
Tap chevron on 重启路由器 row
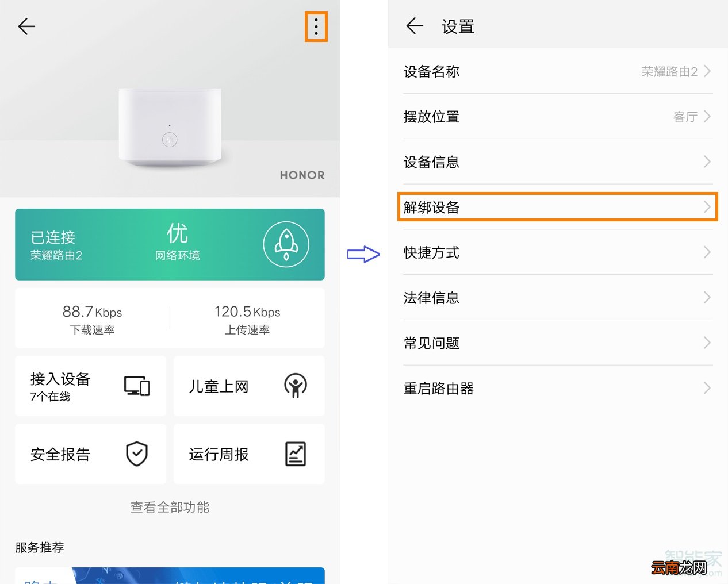coord(707,389)
